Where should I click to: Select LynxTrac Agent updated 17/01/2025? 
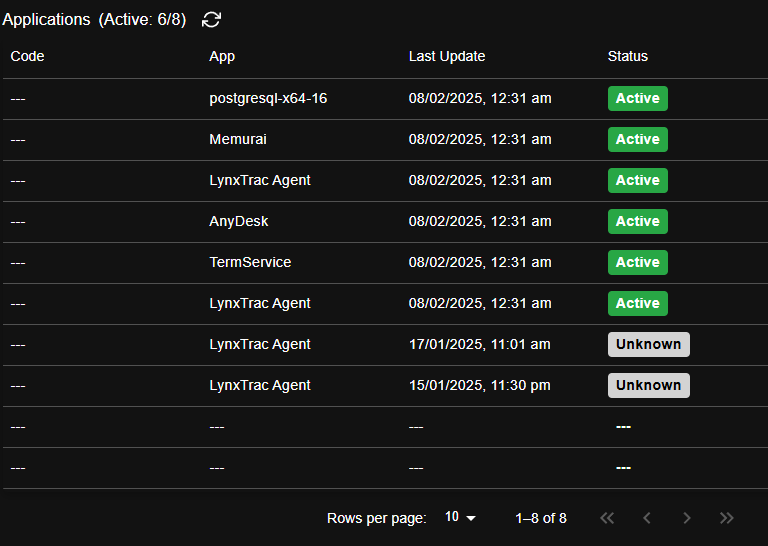tap(260, 344)
